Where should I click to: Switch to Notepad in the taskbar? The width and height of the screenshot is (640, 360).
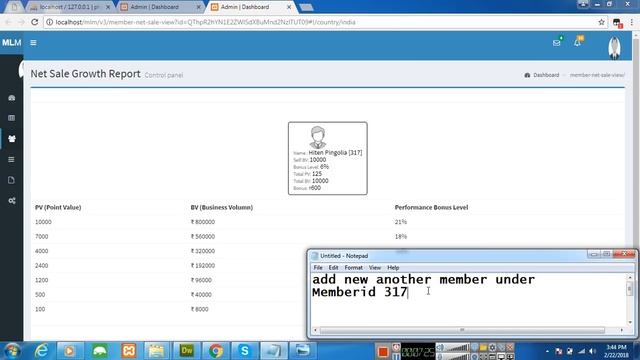pos(273,351)
